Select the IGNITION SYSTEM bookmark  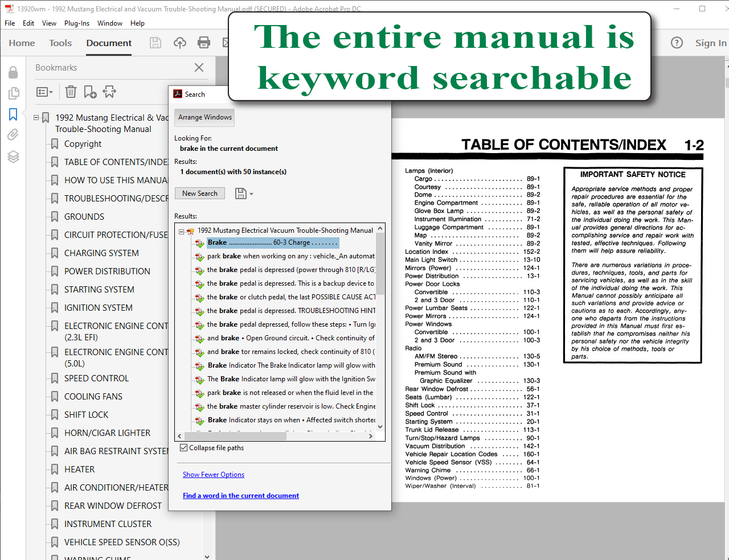[98, 308]
